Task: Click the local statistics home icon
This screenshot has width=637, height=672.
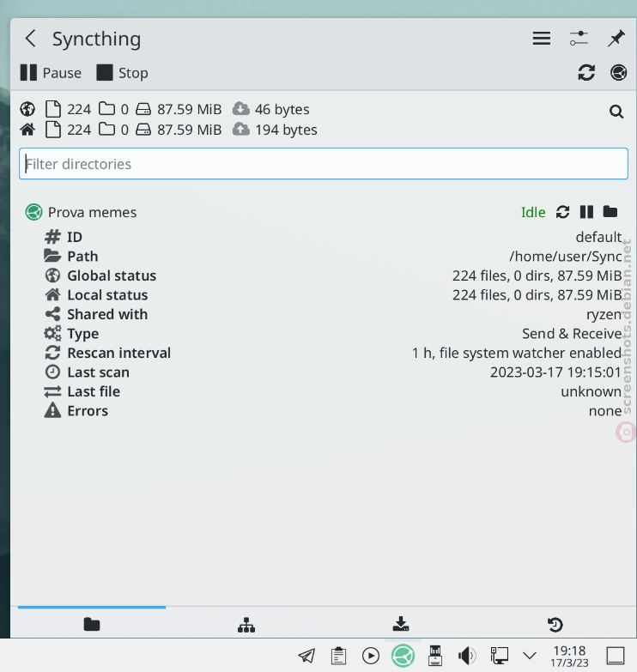Action: click(27, 130)
